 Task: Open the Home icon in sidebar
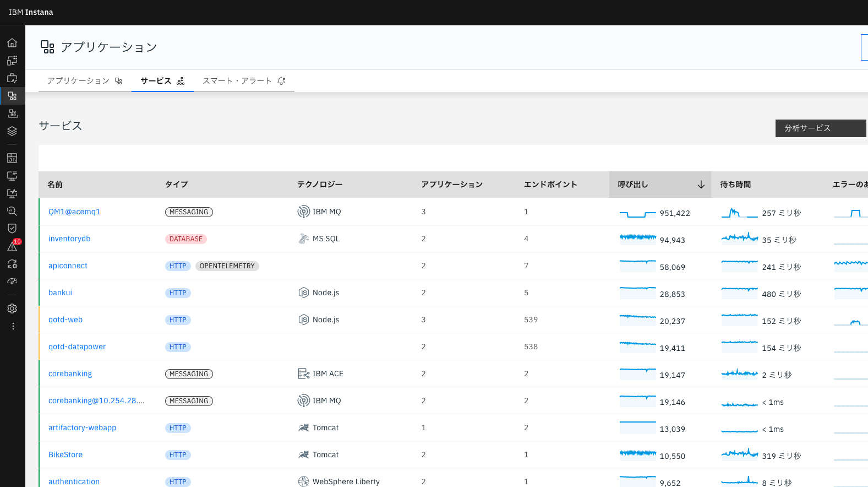[x=12, y=43]
